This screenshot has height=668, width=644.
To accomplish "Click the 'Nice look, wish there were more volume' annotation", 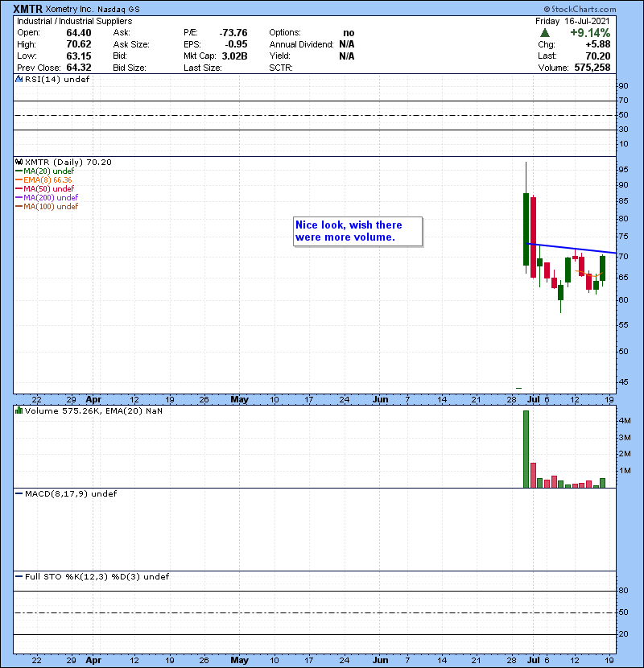I will 358,231.
